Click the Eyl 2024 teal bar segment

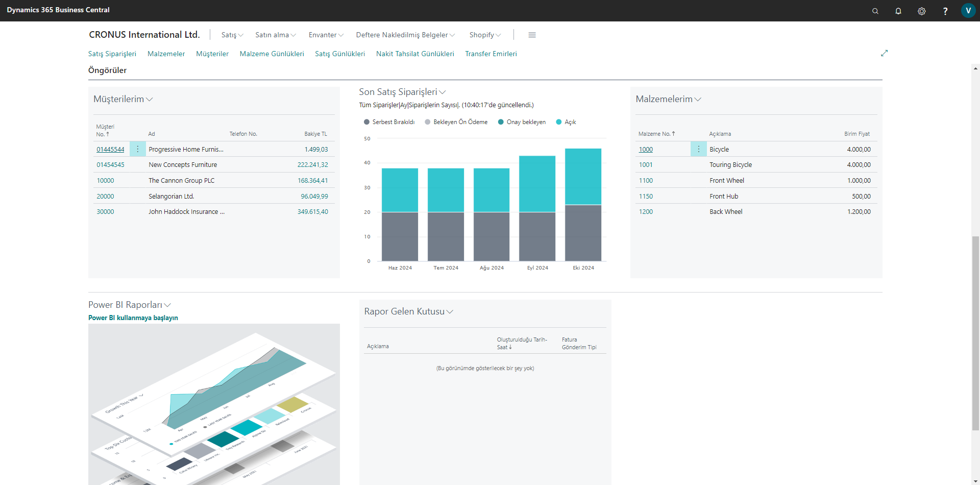coord(537,184)
